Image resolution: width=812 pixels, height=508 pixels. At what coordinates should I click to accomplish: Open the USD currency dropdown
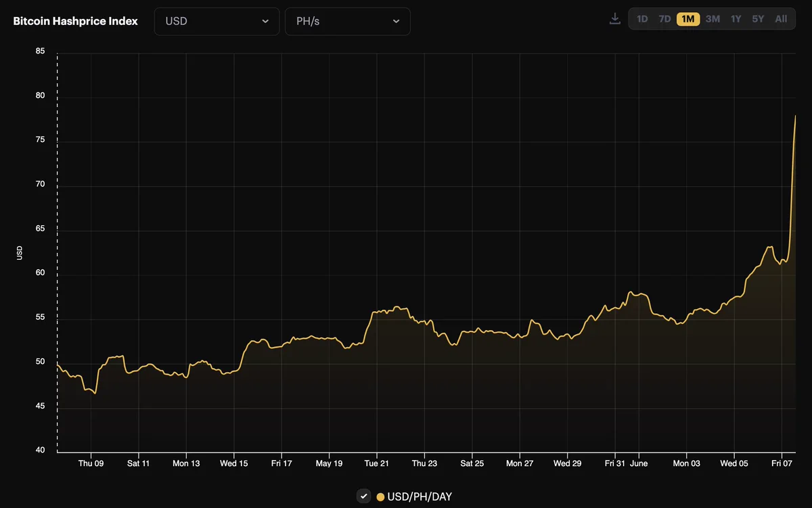(x=217, y=21)
